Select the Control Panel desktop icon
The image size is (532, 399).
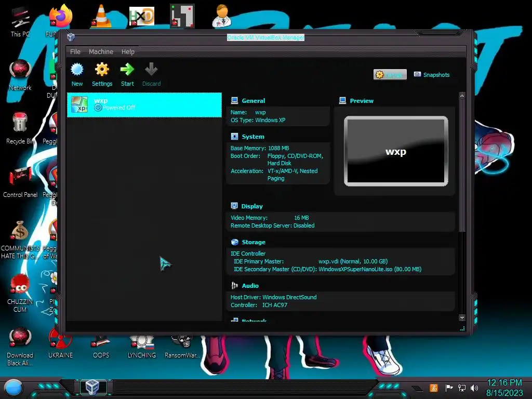coord(20,182)
